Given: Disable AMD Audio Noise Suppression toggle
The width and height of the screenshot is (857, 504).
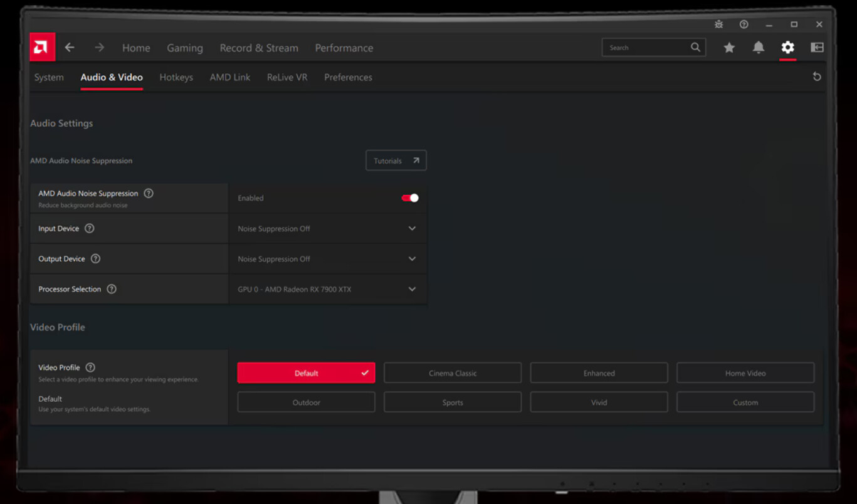Looking at the screenshot, I should click(410, 198).
